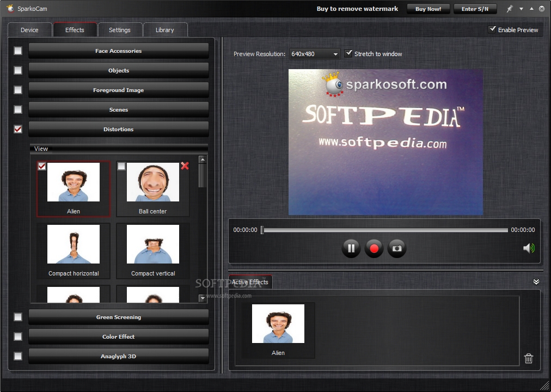551x392 pixels.
Task: Click the playback timeline track
Action: [385, 230]
